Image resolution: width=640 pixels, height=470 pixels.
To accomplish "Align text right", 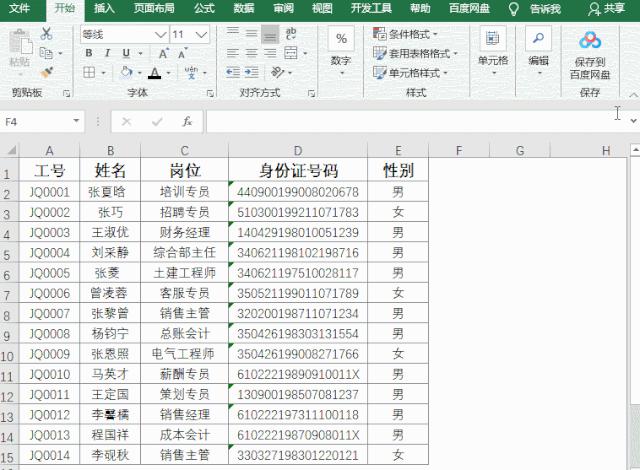I will click(270, 53).
